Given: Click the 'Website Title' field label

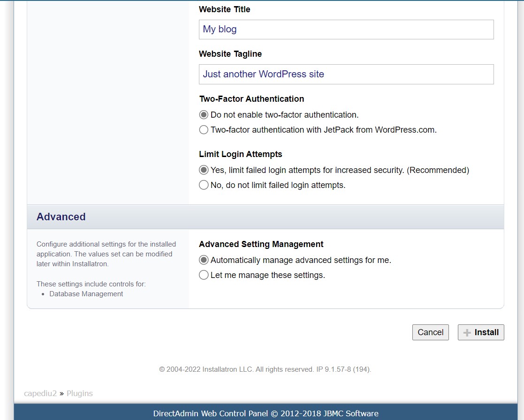Looking at the screenshot, I should point(224,9).
